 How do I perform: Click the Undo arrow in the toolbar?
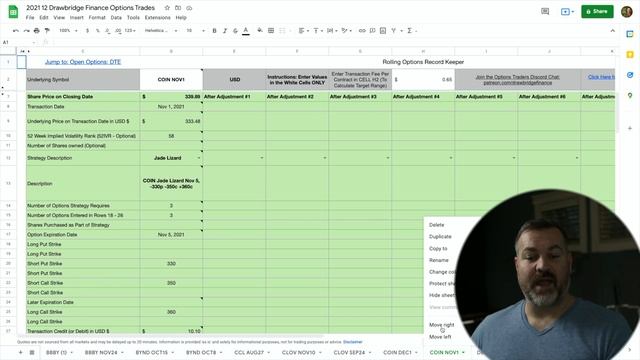[x=16, y=31]
